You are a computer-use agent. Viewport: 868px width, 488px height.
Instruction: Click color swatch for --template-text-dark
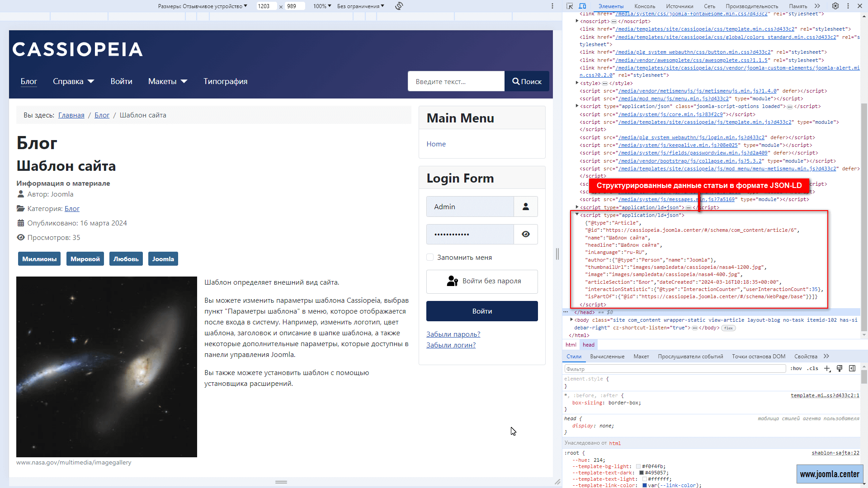(x=642, y=473)
